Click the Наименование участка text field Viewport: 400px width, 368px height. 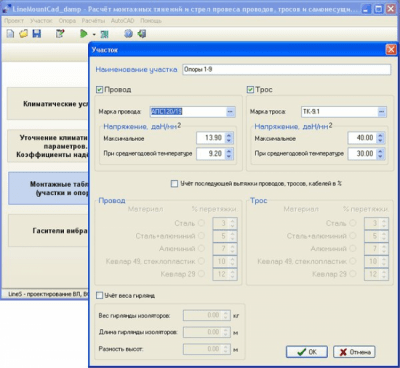coord(286,70)
